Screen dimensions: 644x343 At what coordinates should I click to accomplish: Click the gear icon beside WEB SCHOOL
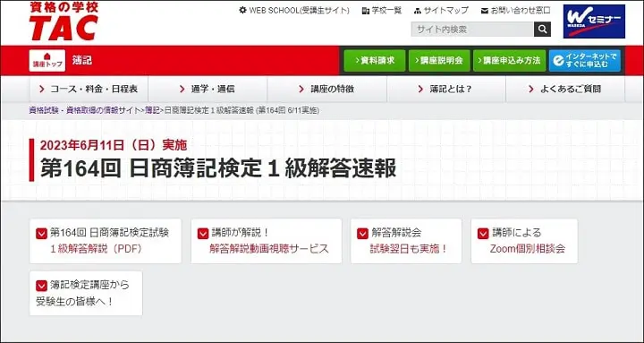coord(242,10)
